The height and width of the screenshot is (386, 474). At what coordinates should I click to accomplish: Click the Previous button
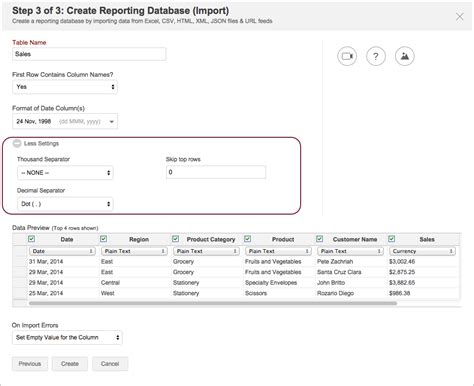click(x=30, y=364)
